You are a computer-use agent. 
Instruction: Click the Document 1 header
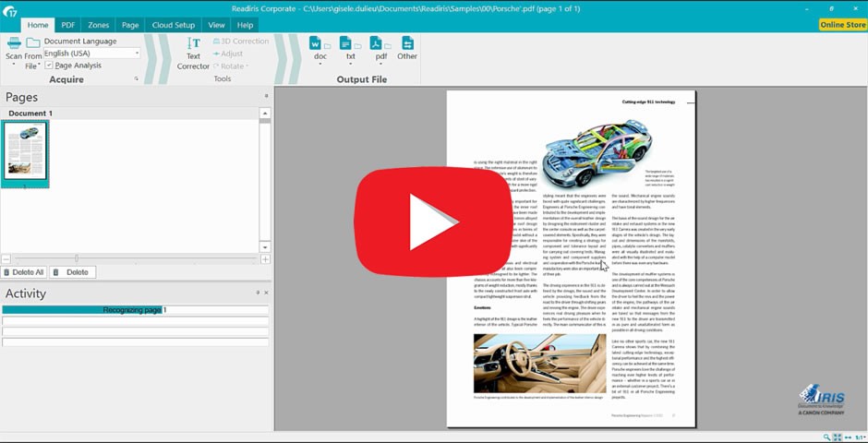[30, 113]
